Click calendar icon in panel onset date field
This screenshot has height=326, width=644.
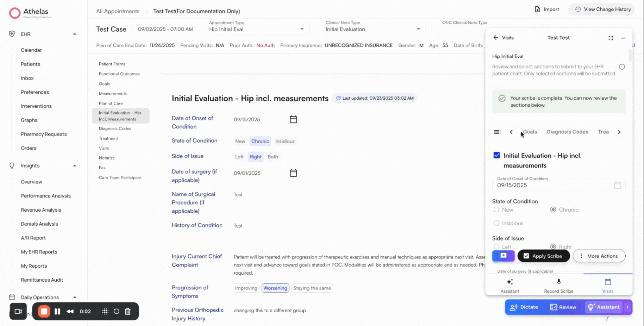coord(618,185)
